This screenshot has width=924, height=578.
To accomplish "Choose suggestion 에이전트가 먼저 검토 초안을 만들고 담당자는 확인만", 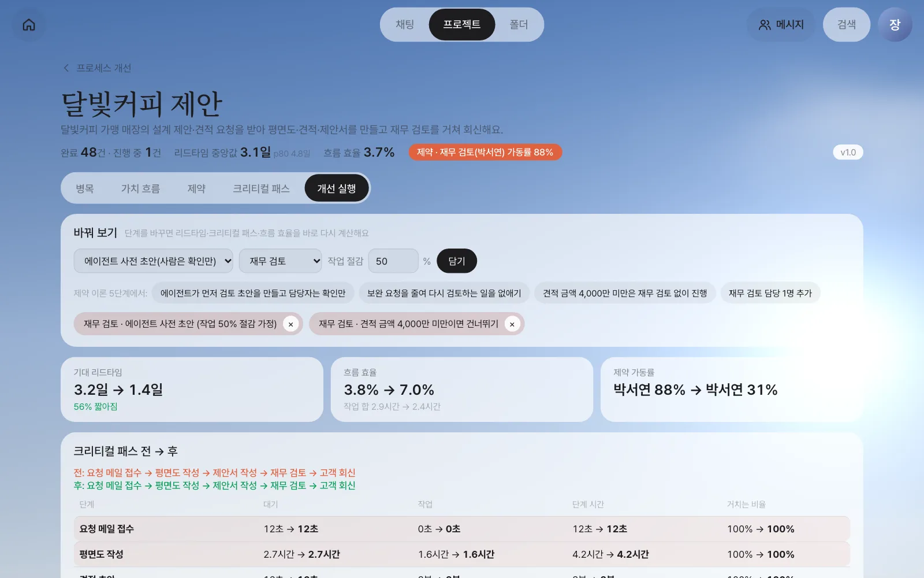I will tap(253, 294).
